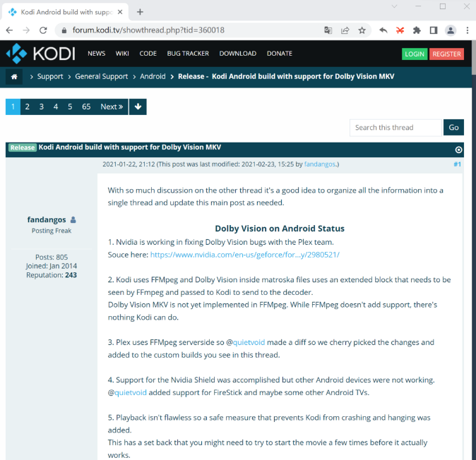Open DOWNLOAD in Kodi navigation

coord(238,54)
